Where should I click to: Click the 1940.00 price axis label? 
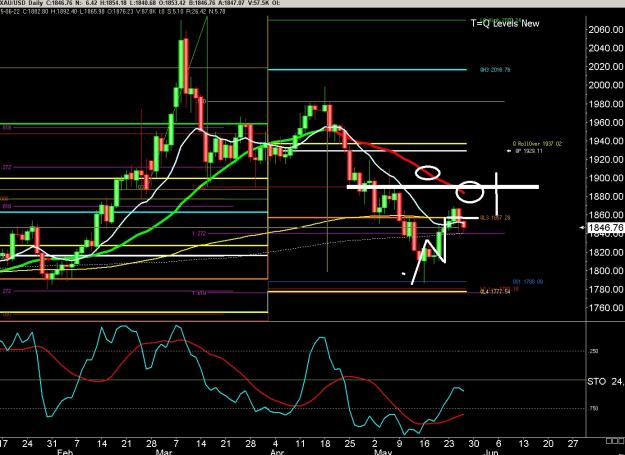click(x=605, y=141)
